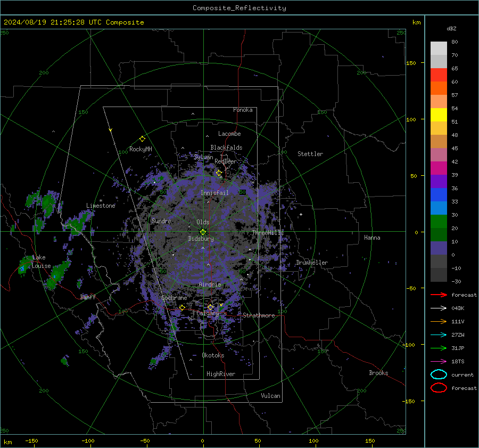Click the red forecast arrow in legend

point(439,295)
